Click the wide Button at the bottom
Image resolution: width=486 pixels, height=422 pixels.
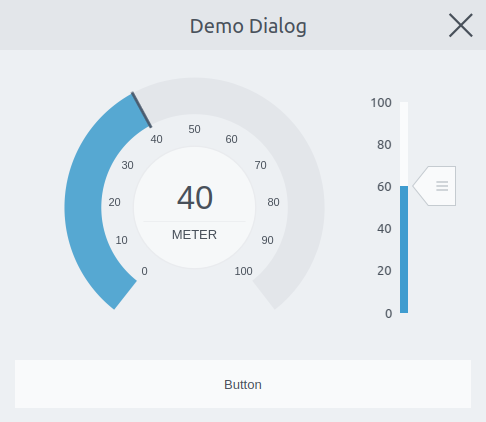coord(243,384)
